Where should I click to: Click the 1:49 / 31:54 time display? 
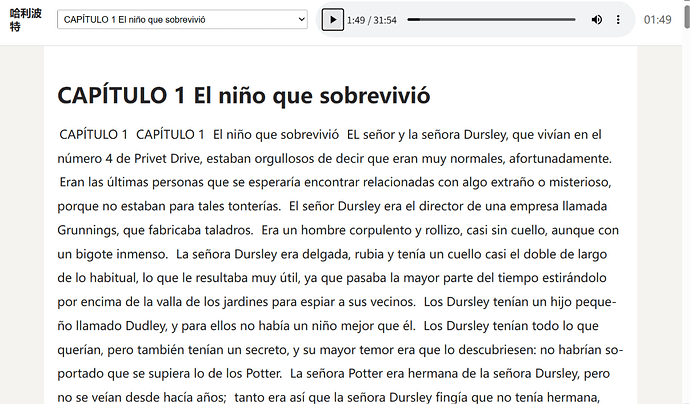click(371, 20)
